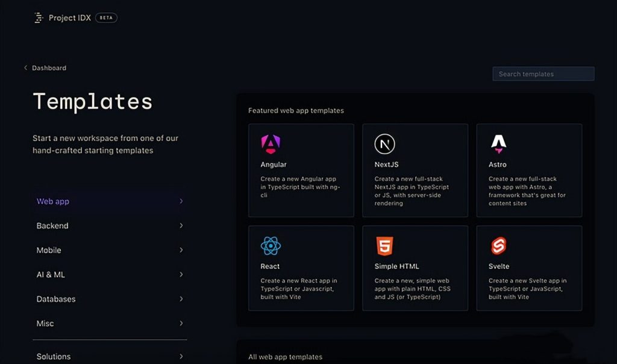Image resolution: width=617 pixels, height=364 pixels.
Task: Click the HTML5 badge icon
Action: [384, 246]
